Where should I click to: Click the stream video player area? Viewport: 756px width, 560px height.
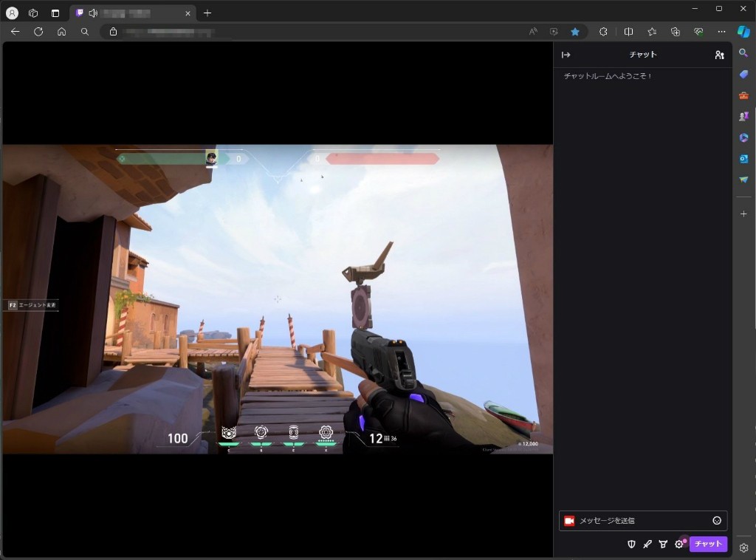click(278, 299)
